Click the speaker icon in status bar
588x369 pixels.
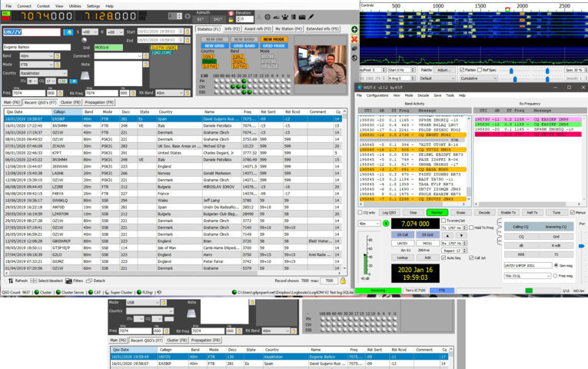point(159,292)
